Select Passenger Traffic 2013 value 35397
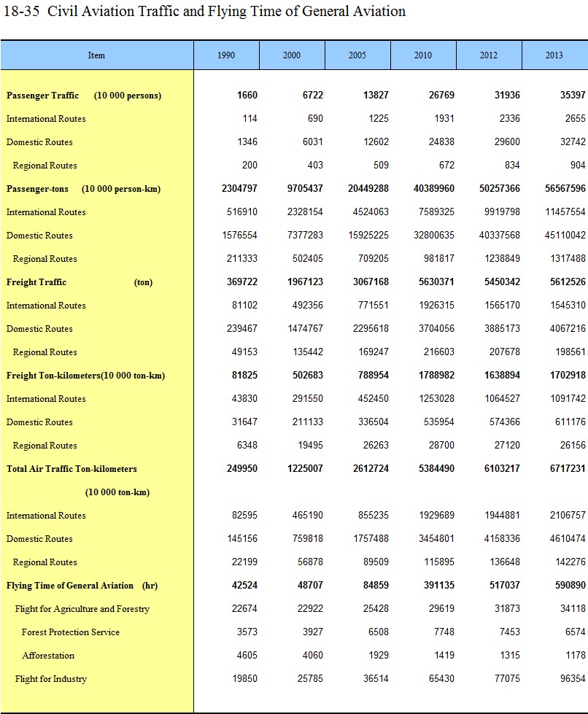Viewport: 588px width, 714px height. point(570,96)
